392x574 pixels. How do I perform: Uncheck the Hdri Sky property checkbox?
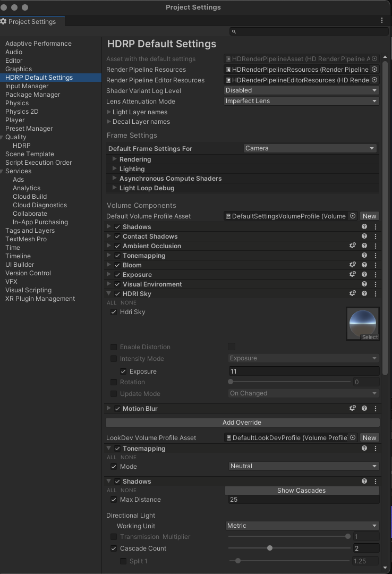coord(113,312)
